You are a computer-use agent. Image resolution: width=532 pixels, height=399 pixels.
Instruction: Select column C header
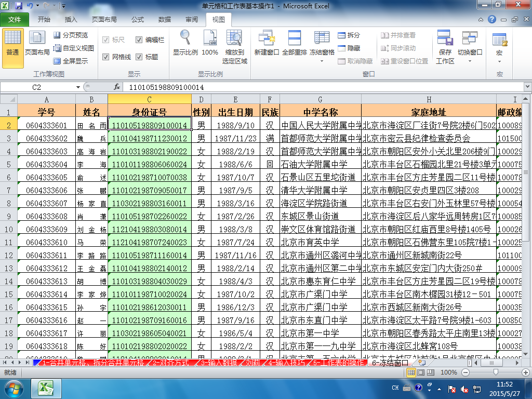149,99
